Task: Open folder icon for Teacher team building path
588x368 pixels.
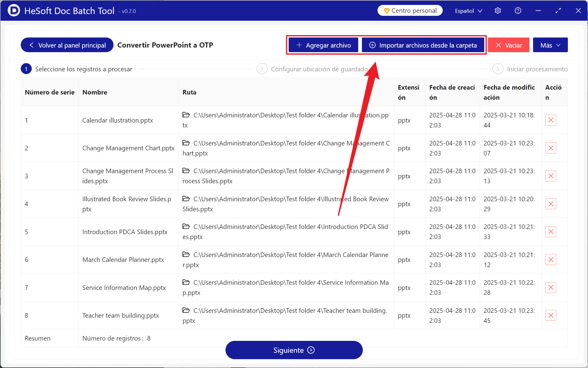Action: point(186,310)
